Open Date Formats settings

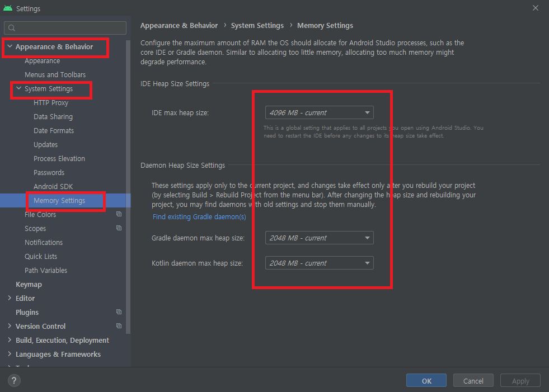[54, 130]
